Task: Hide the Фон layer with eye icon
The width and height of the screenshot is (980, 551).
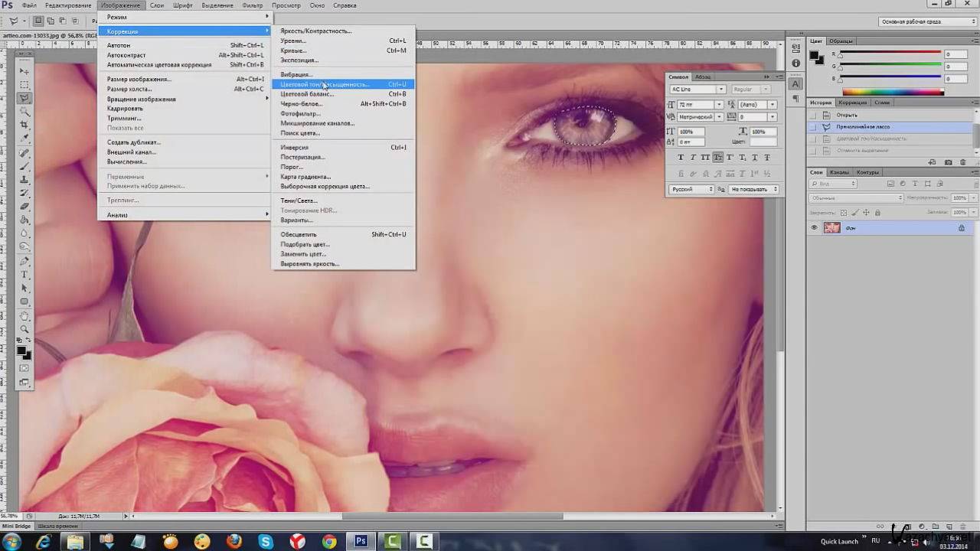Action: 814,228
